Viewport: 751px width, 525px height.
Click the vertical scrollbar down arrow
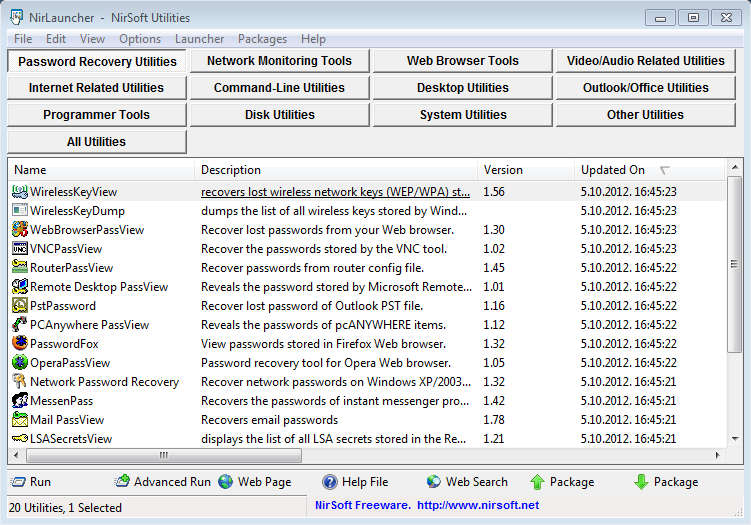point(735,439)
